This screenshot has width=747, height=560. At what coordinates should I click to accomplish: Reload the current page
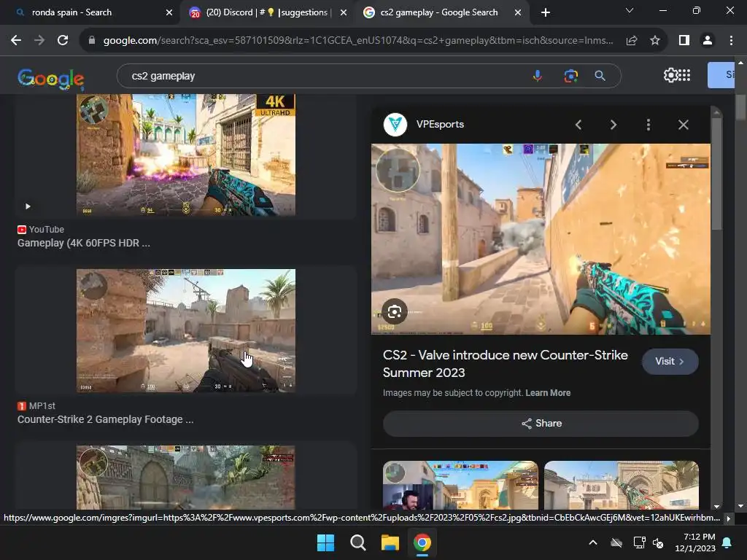click(x=63, y=41)
